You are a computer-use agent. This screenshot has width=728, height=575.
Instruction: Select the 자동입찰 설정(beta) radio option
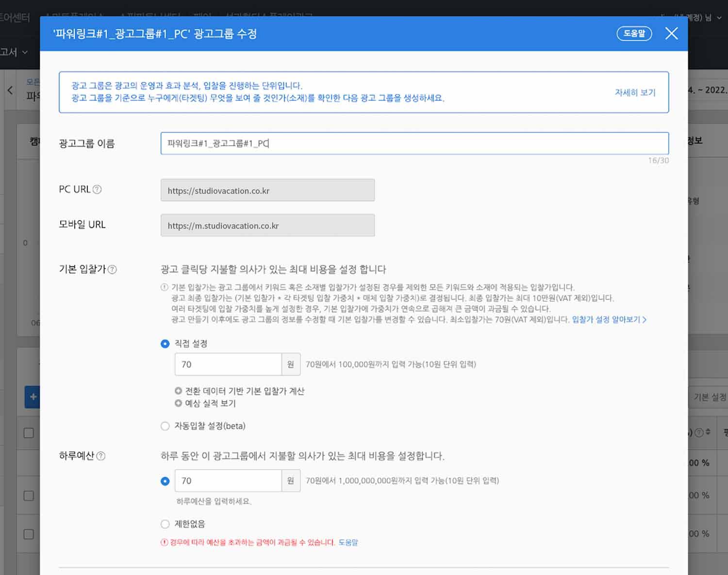(165, 426)
